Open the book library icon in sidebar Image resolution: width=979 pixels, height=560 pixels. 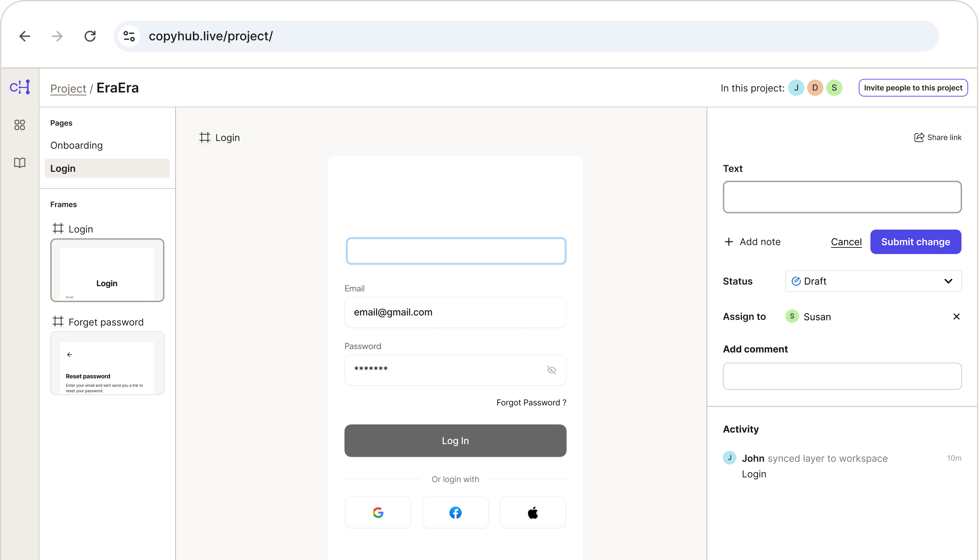pyautogui.click(x=20, y=163)
